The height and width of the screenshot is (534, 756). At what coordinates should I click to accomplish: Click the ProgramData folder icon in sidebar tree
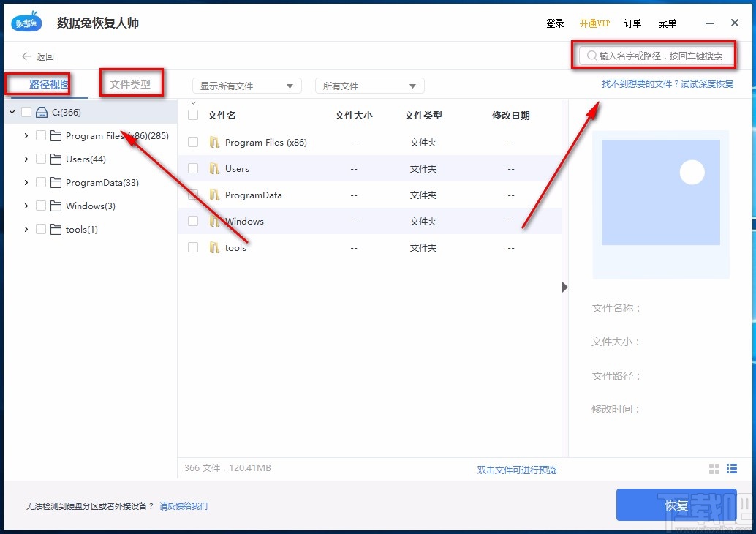(56, 182)
